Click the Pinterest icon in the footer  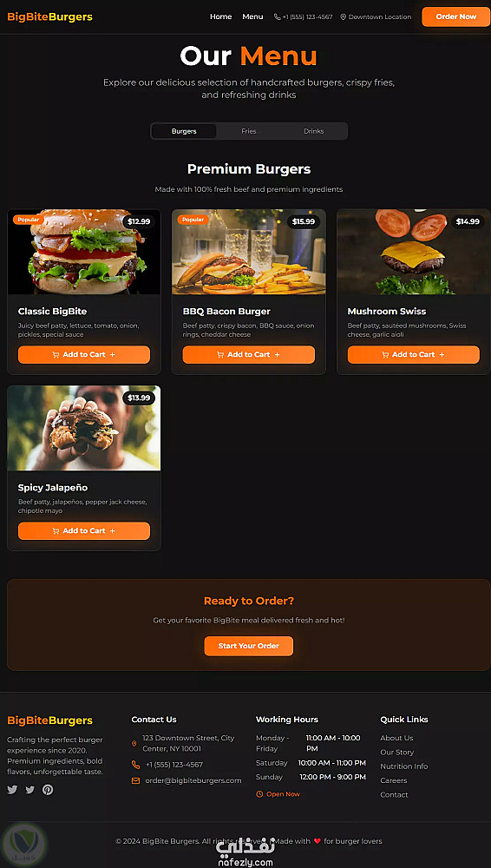point(49,790)
